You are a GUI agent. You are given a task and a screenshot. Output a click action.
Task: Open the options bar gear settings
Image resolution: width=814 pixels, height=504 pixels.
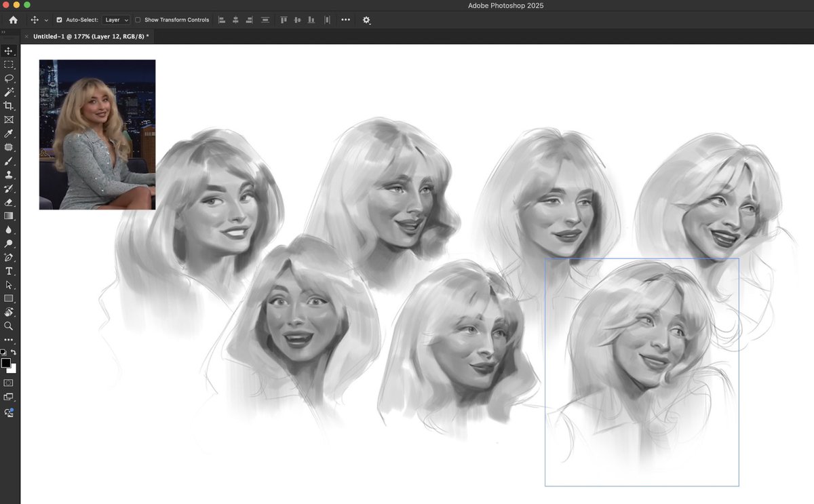point(366,20)
